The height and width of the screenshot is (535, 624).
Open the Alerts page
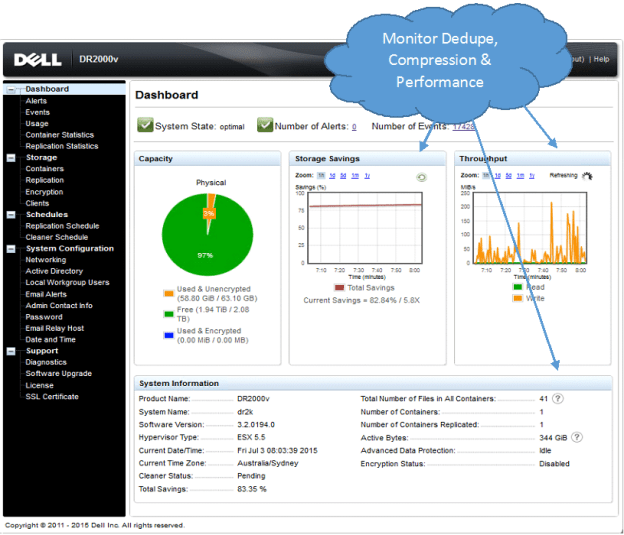[x=36, y=101]
